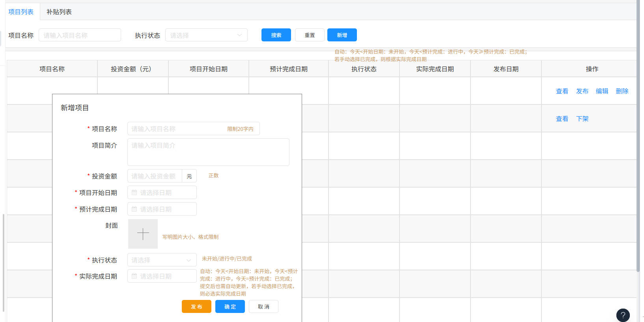Expand the 执行状态 select in the 新增项目 dialog
This screenshot has width=644, height=322.
[x=162, y=260]
